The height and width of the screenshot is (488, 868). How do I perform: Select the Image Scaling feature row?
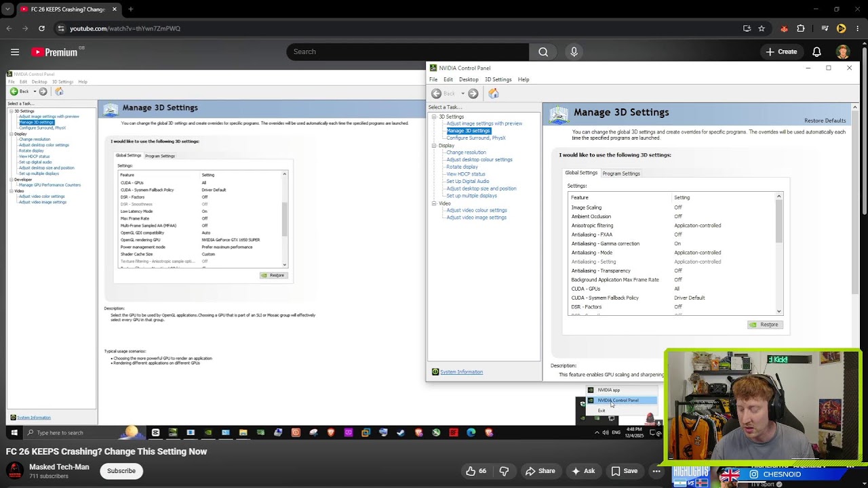[x=671, y=207]
